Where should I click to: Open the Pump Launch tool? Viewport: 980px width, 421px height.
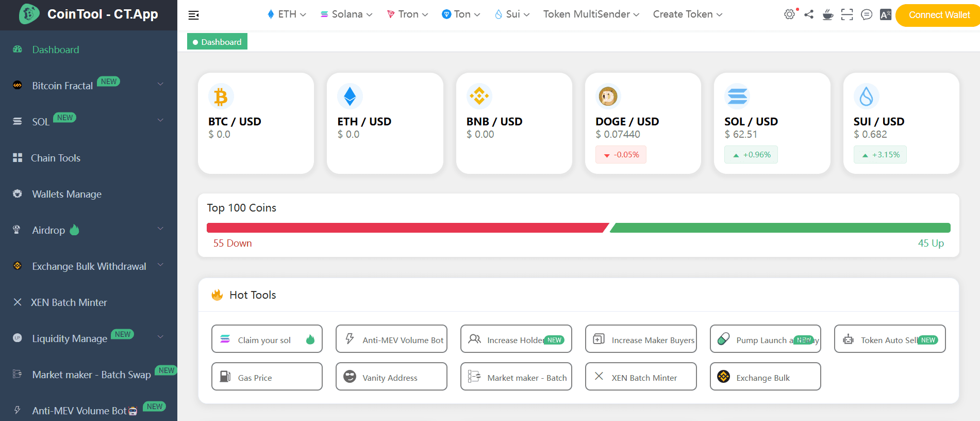coord(766,339)
